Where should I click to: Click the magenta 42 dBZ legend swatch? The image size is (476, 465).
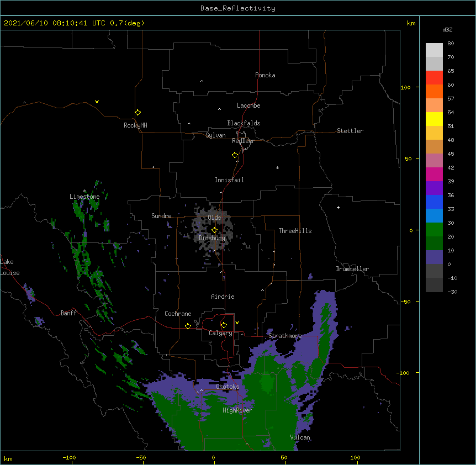(x=434, y=174)
